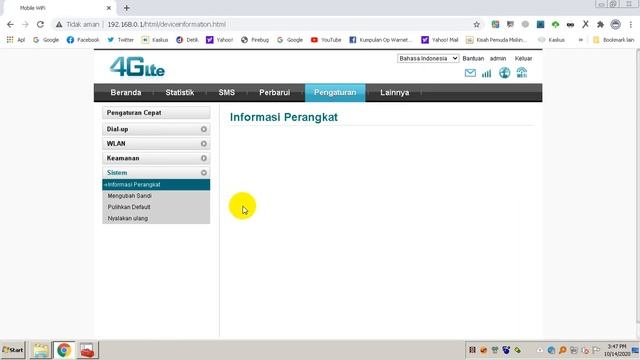640x360 pixels.
Task: Expand the Dial-up section
Action: coord(156,129)
